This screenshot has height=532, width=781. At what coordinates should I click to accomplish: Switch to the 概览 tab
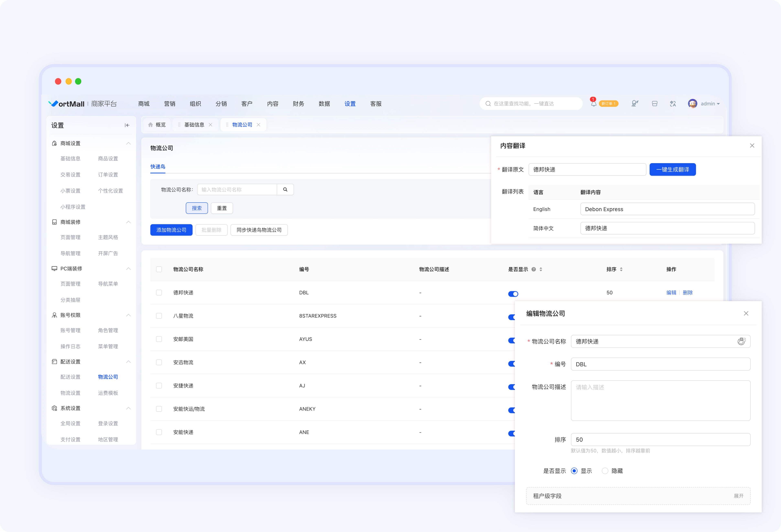click(x=157, y=125)
